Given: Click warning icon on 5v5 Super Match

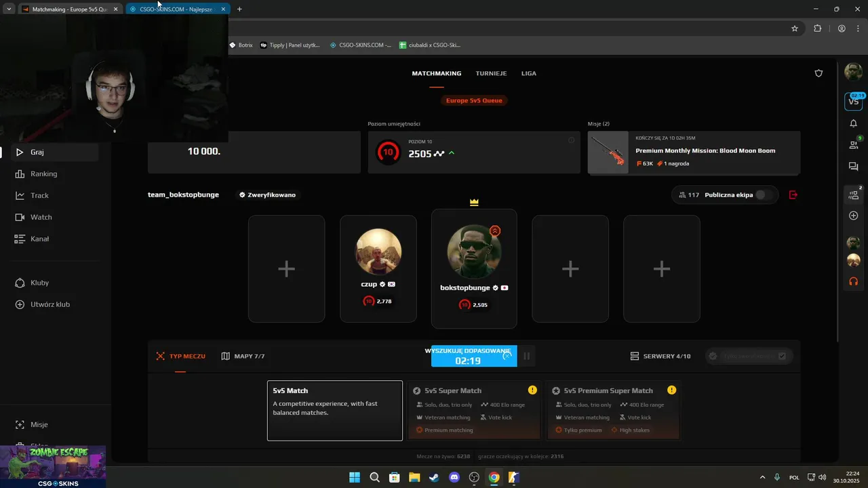Looking at the screenshot, I should click(x=532, y=390).
